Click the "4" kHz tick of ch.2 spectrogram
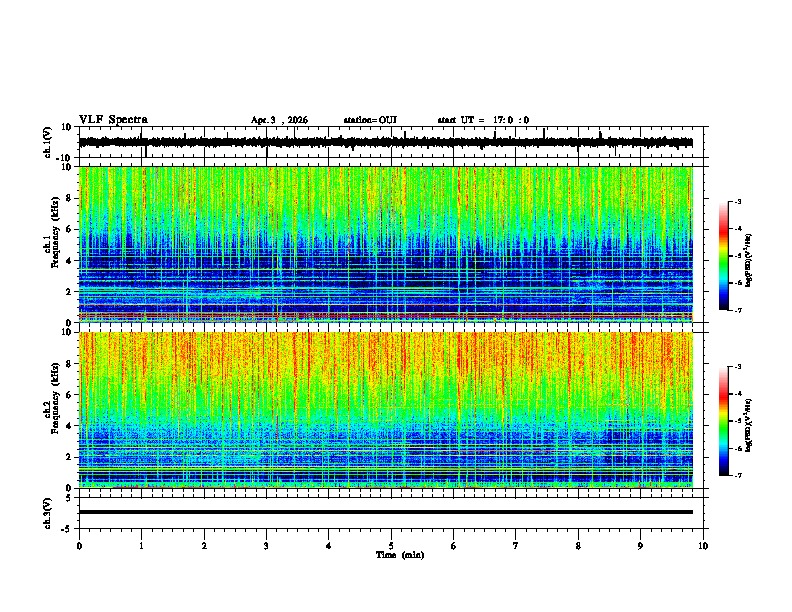 (x=69, y=426)
